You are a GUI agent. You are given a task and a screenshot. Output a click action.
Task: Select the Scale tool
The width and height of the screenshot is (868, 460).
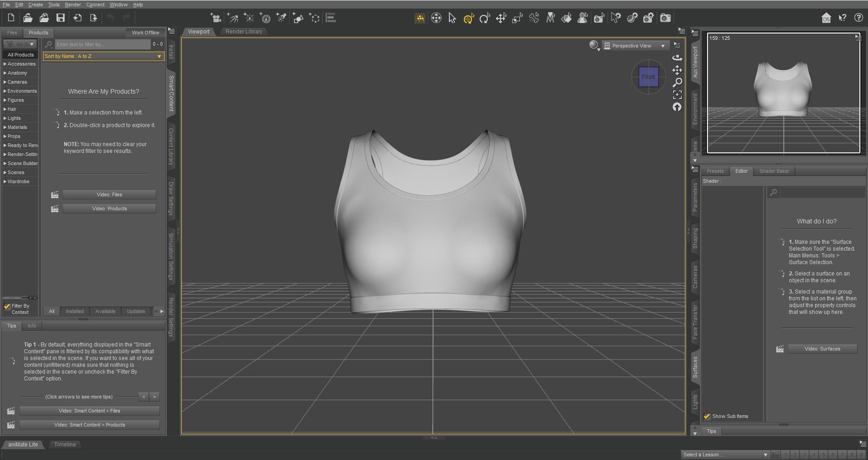tap(516, 18)
